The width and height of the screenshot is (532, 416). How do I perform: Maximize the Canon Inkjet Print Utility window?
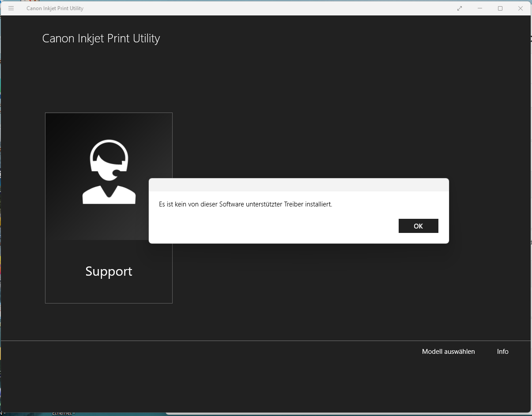500,8
